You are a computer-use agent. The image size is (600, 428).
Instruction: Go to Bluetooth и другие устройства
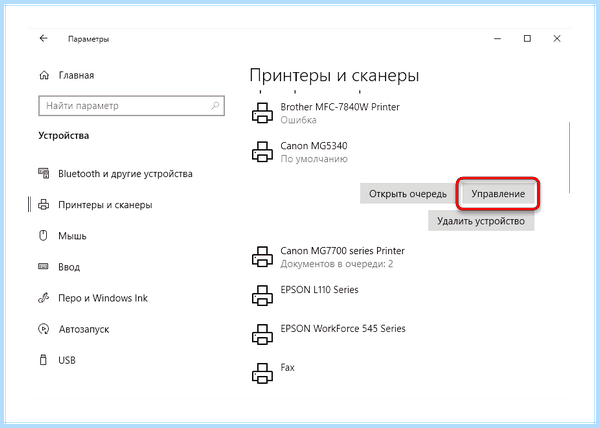point(125,174)
